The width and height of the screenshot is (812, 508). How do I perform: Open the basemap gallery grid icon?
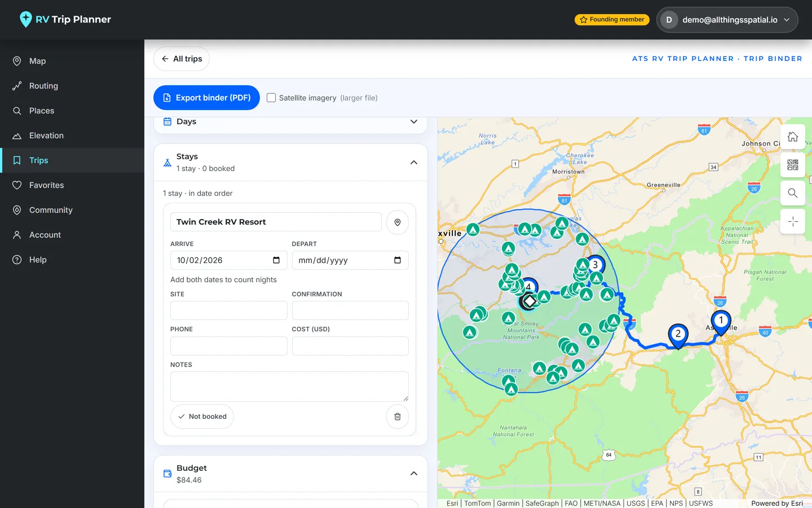793,165
